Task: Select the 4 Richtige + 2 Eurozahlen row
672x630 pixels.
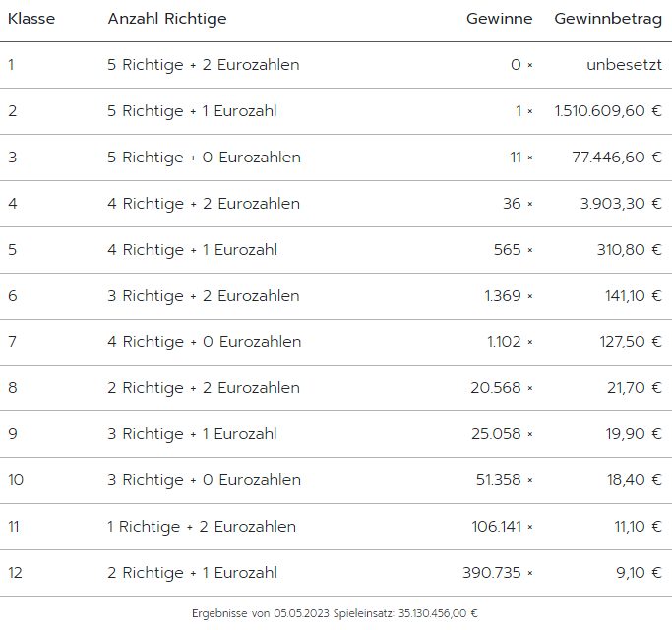Action: pos(336,204)
